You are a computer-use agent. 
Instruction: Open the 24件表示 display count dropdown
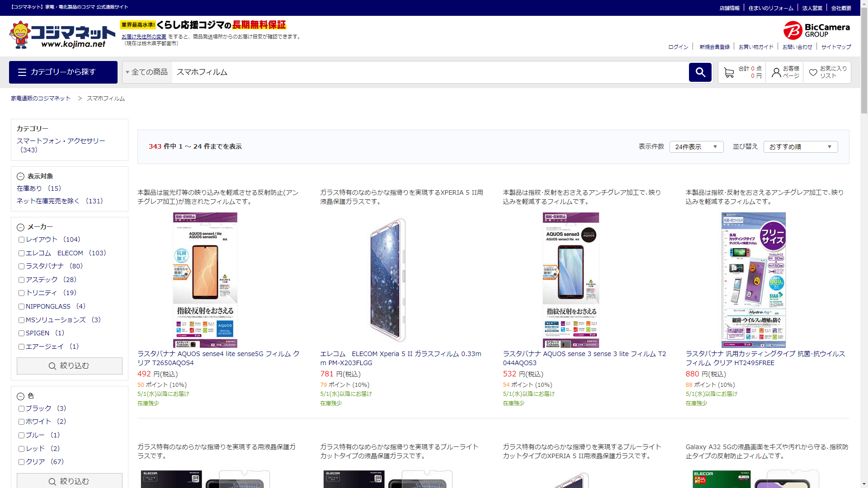coord(696,147)
